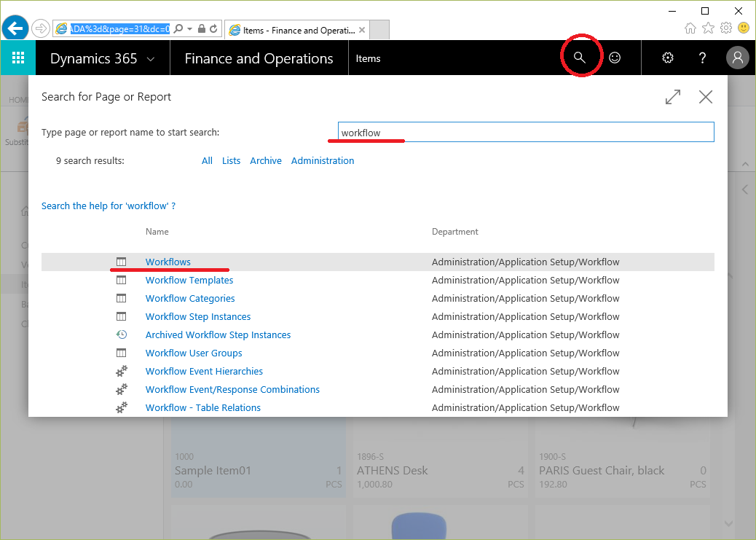Click the browser forward arrow
This screenshot has height=540, width=756.
(x=41, y=28)
